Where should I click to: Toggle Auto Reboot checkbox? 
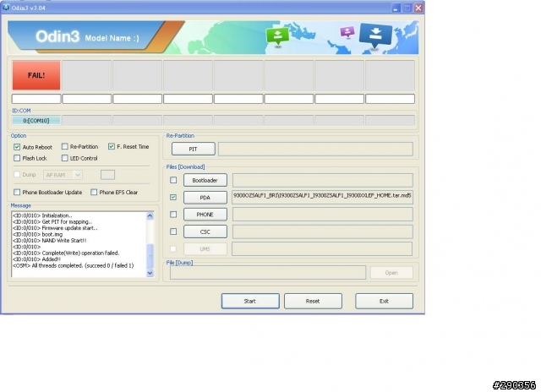17,147
